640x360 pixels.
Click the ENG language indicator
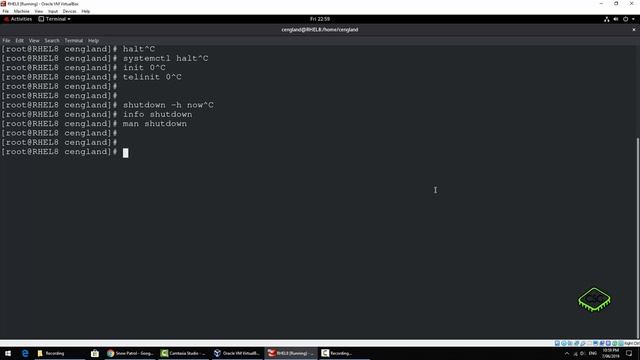coord(593,353)
